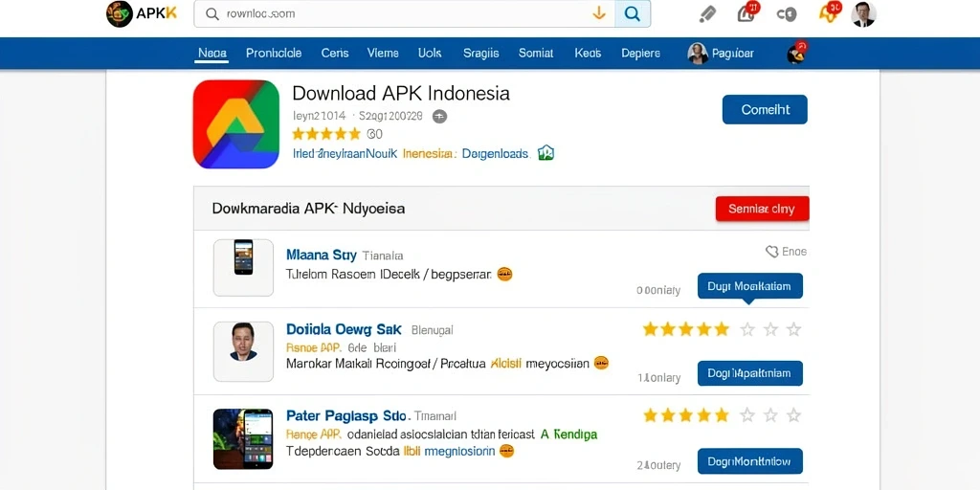Select the Neaa tab
The height and width of the screenshot is (490, 980).
point(212,54)
